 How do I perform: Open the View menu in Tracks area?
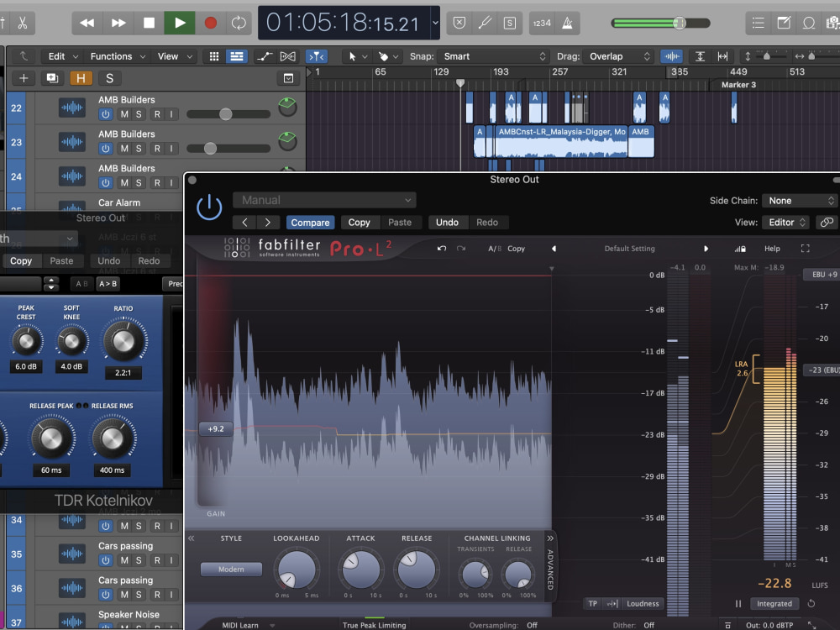tap(175, 56)
